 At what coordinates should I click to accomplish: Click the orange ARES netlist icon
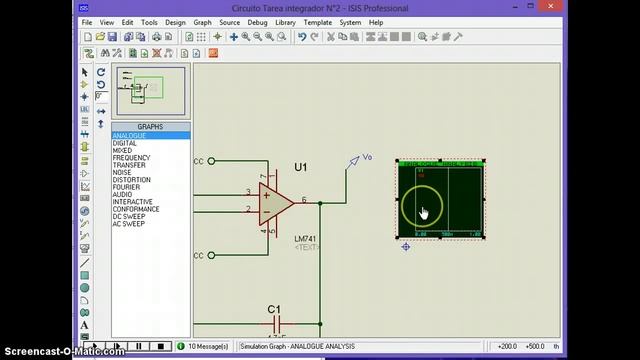click(213, 53)
